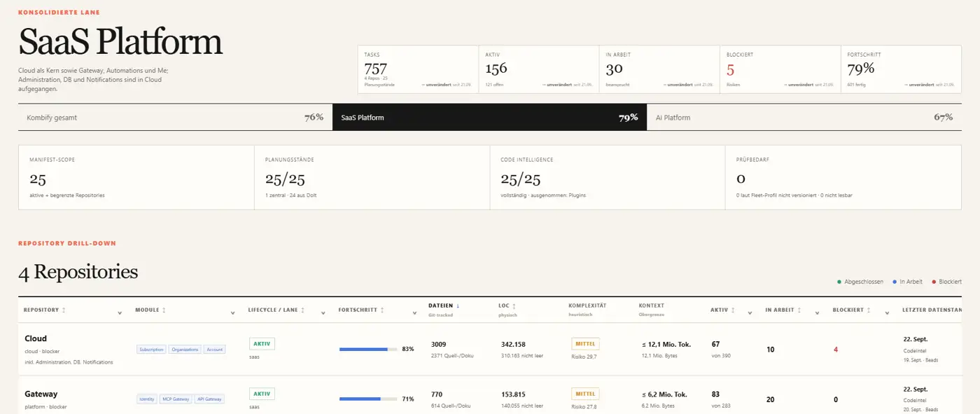This screenshot has height=414, width=980.
Task: Click the red Blockiert legend dot
Action: pos(934,282)
